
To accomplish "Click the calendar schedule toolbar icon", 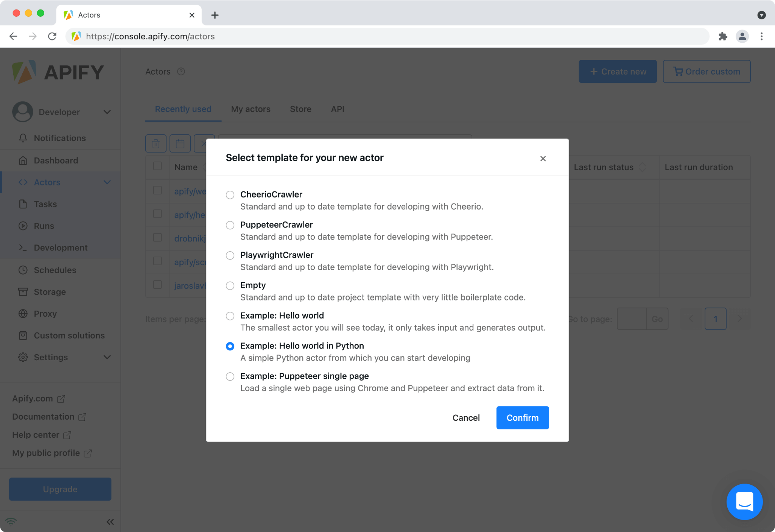I will [180, 144].
